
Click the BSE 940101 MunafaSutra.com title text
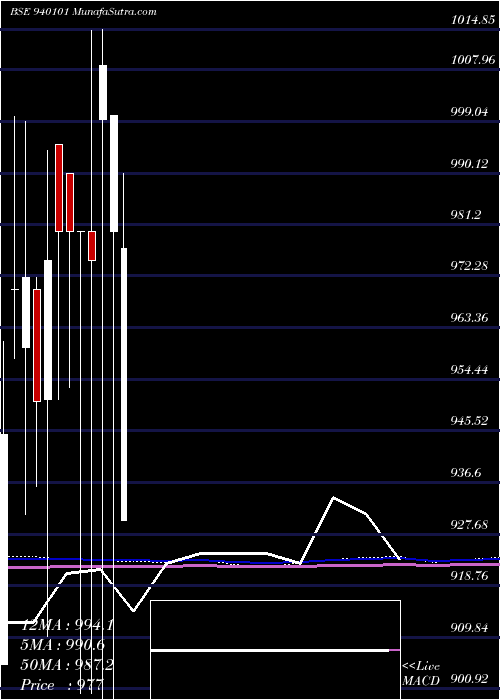coord(83,12)
